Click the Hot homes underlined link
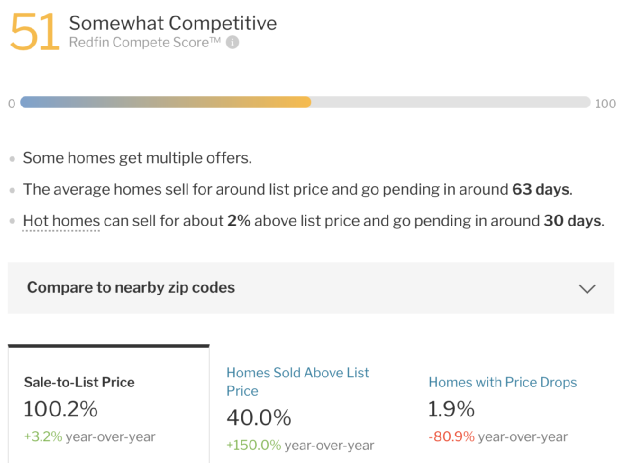The width and height of the screenshot is (624, 463). coord(61,221)
